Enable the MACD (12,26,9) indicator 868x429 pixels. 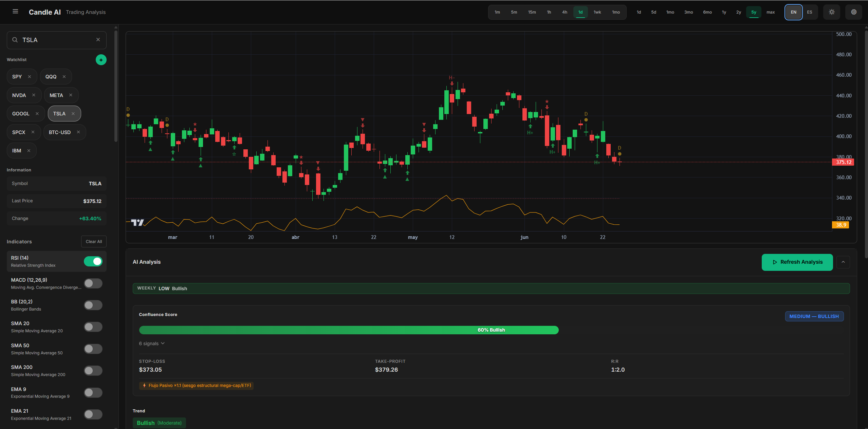coord(93,283)
